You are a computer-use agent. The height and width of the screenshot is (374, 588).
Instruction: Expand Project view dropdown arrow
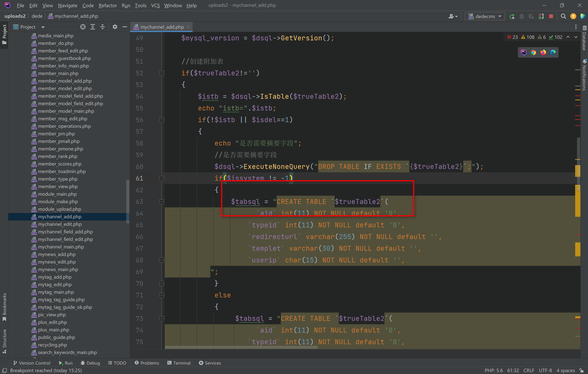43,27
